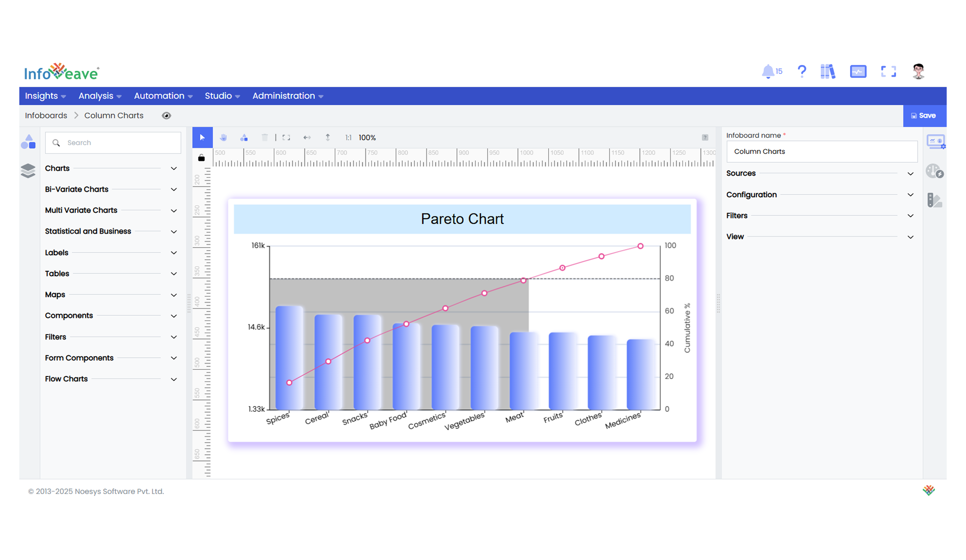Click the Spices bar in chart
The image size is (966, 560).
[289, 358]
